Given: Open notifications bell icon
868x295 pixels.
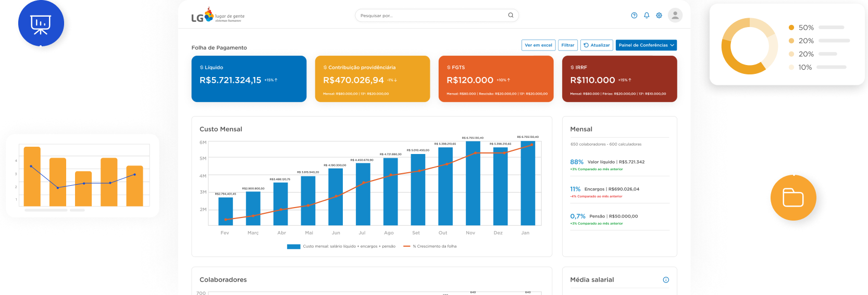Looking at the screenshot, I should [647, 16].
